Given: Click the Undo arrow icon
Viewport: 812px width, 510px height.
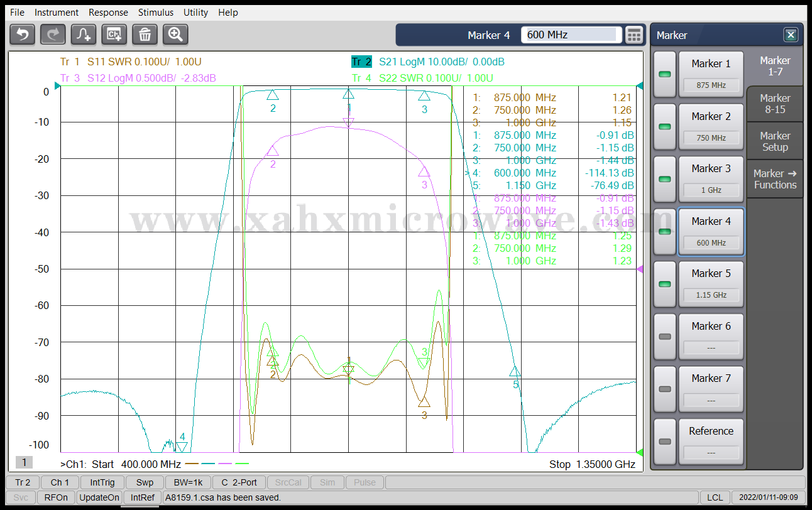Looking at the screenshot, I should click(x=23, y=35).
